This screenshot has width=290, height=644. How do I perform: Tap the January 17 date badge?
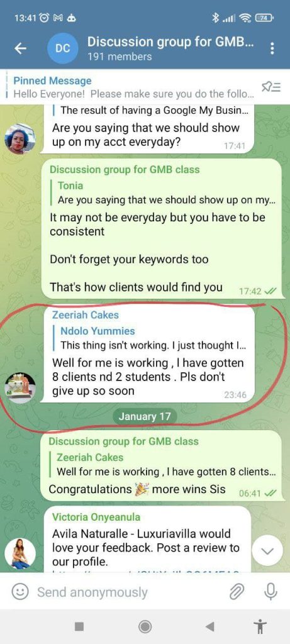pos(144,416)
